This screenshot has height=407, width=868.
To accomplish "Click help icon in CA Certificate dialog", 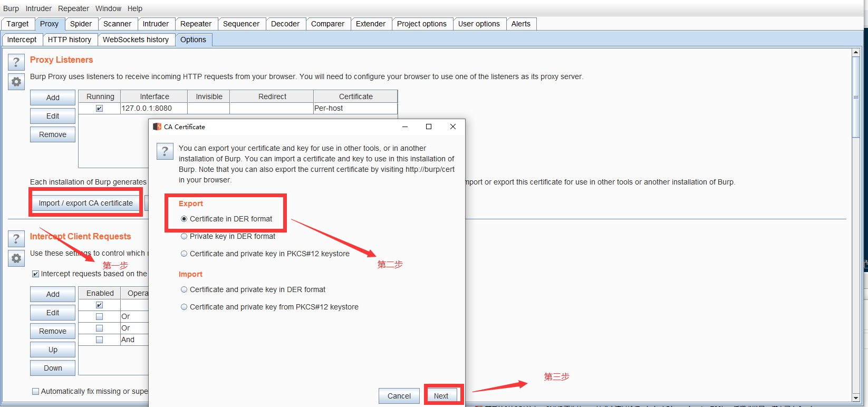I will click(165, 152).
